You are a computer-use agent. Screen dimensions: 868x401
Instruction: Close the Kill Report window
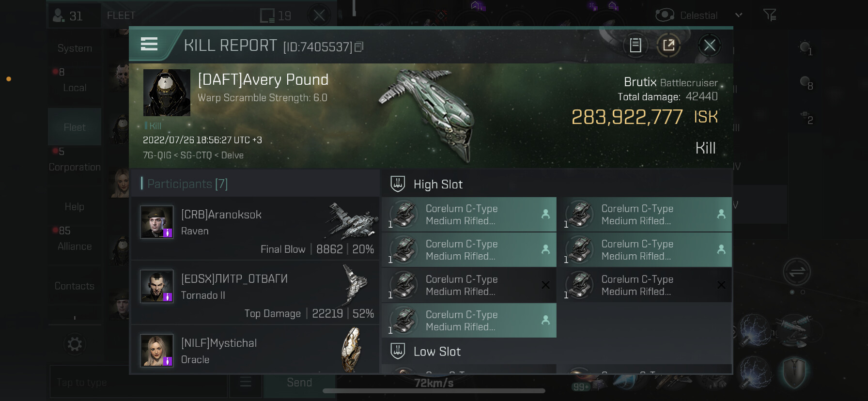[x=710, y=46]
